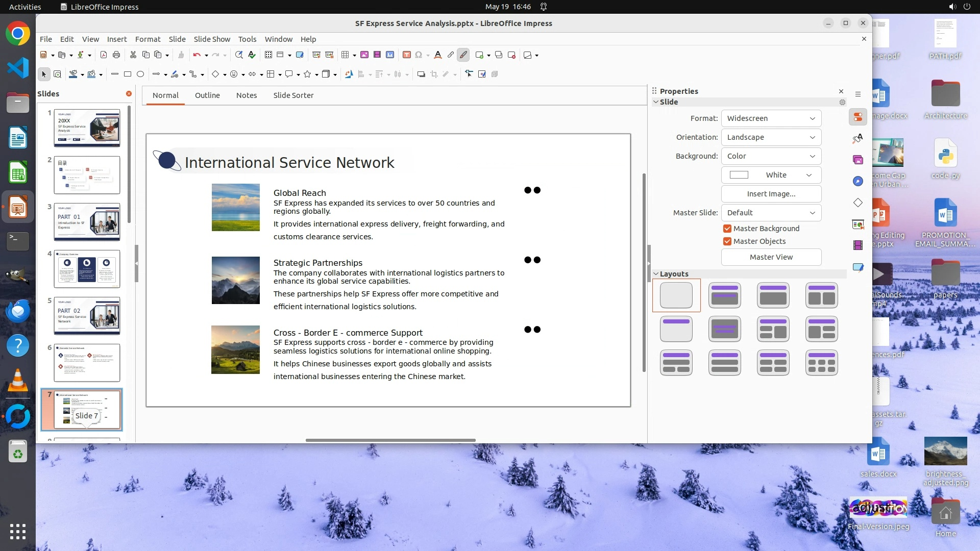Image resolution: width=980 pixels, height=551 pixels.
Task: Switch to the Slide Sorter tab
Action: tap(293, 95)
